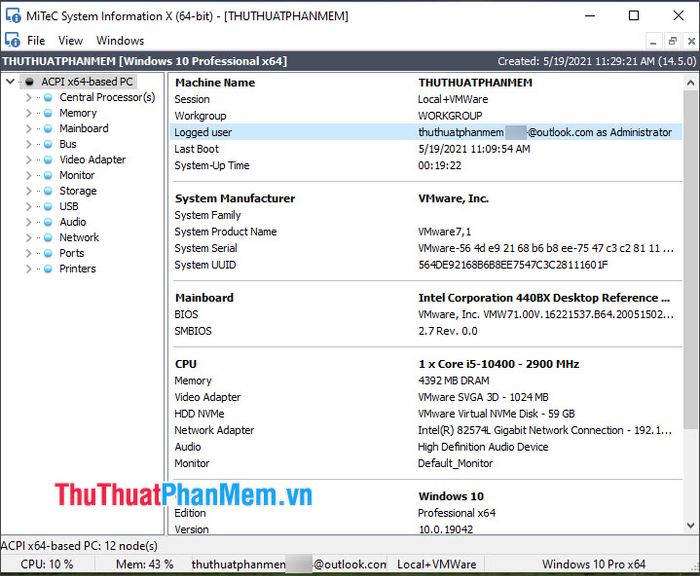Expand the Ports tree node
The height and width of the screenshot is (576, 700).
point(29,253)
